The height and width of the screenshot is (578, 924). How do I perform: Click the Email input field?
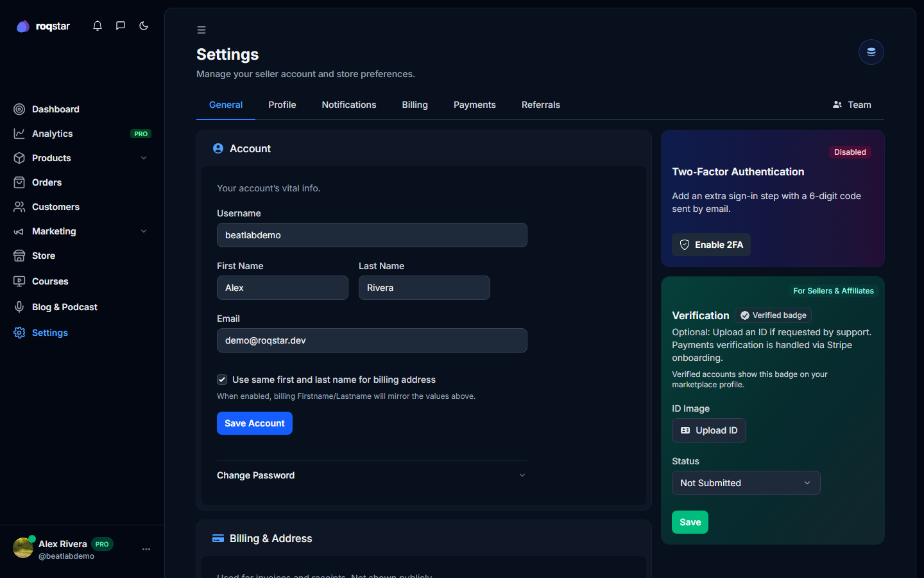[372, 340]
